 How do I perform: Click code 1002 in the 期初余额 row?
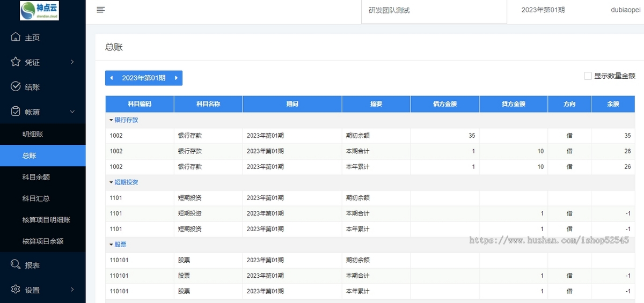click(116, 136)
